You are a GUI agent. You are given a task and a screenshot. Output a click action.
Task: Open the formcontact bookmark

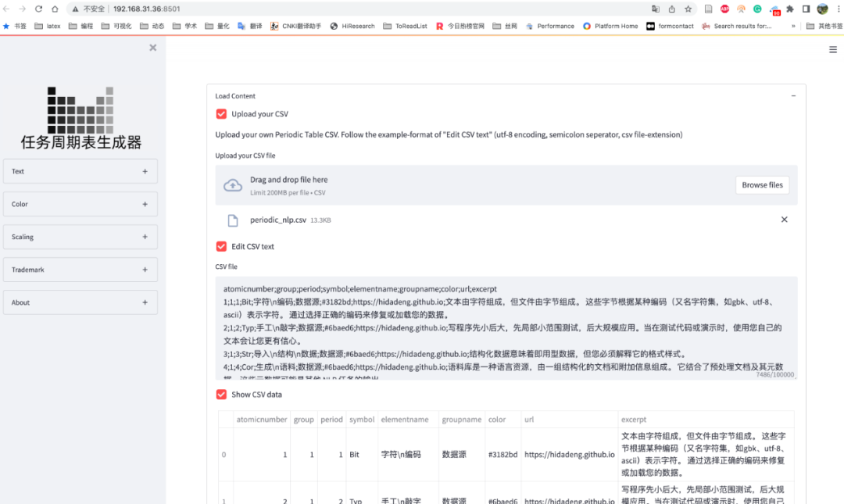click(671, 26)
